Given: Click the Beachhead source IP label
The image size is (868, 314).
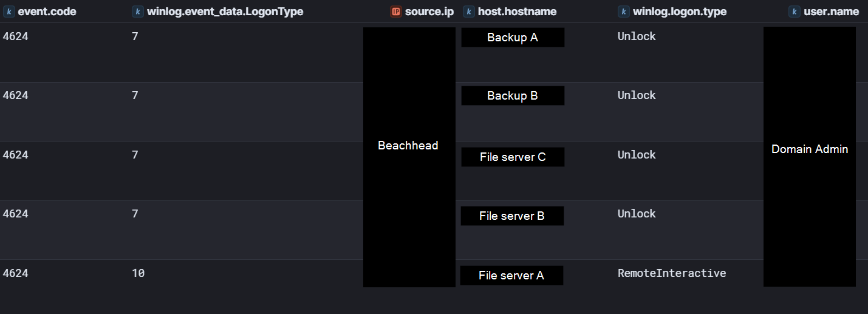Looking at the screenshot, I should pos(408,146).
